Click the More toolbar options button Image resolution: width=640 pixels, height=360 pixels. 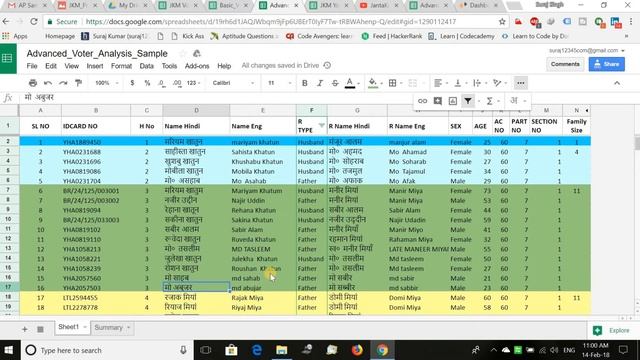[520, 83]
